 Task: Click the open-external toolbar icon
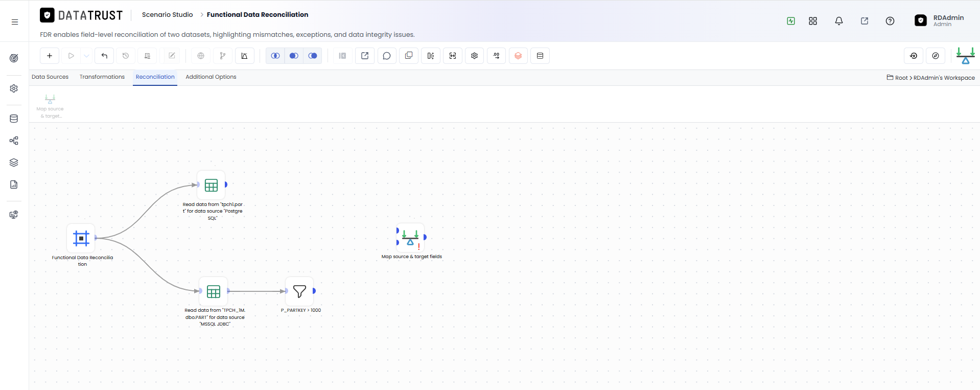coord(365,56)
